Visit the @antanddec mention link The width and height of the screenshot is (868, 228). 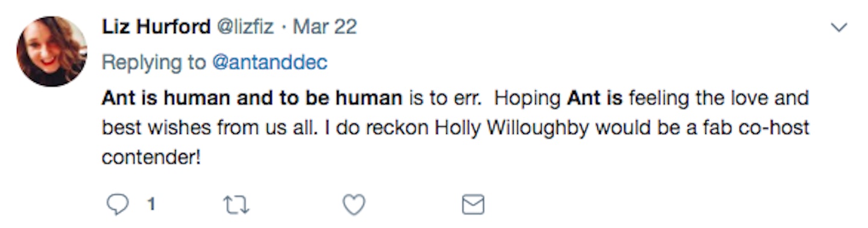pos(270,63)
